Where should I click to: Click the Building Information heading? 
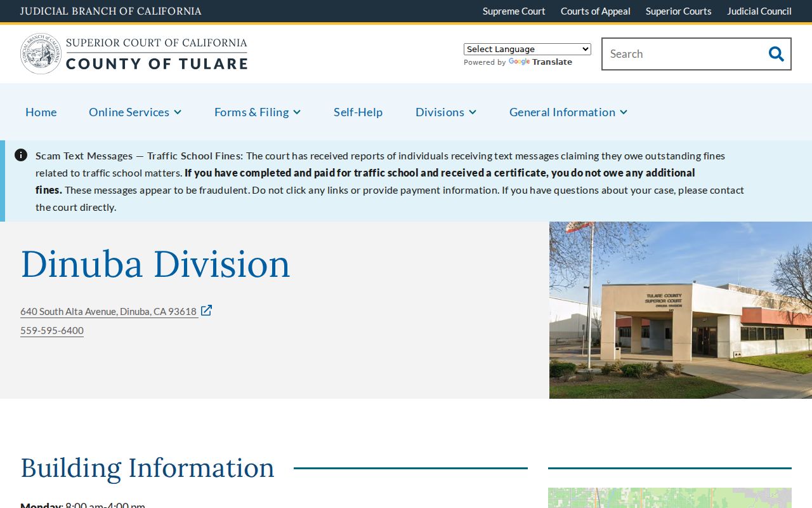click(148, 468)
